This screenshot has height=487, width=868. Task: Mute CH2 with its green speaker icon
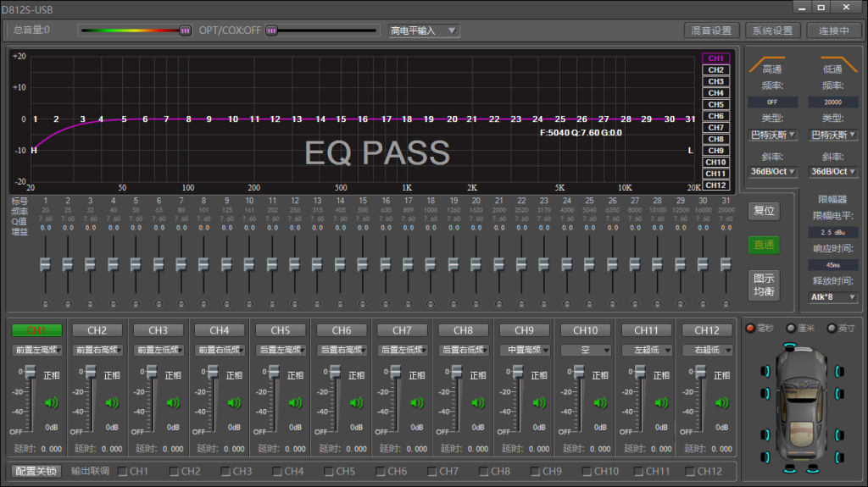(x=113, y=403)
